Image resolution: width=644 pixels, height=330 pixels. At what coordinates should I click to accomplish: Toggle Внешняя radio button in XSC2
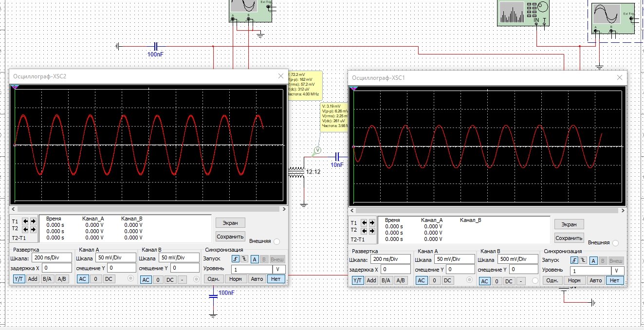coord(276,241)
